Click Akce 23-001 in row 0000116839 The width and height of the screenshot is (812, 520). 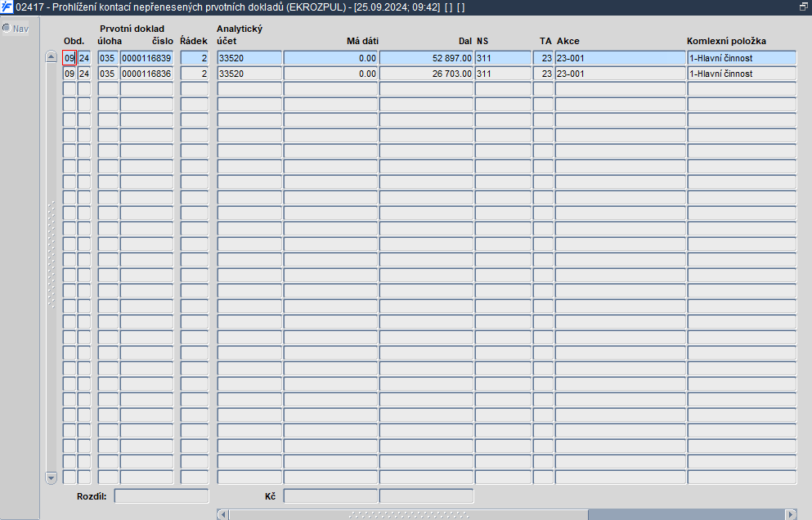point(621,58)
